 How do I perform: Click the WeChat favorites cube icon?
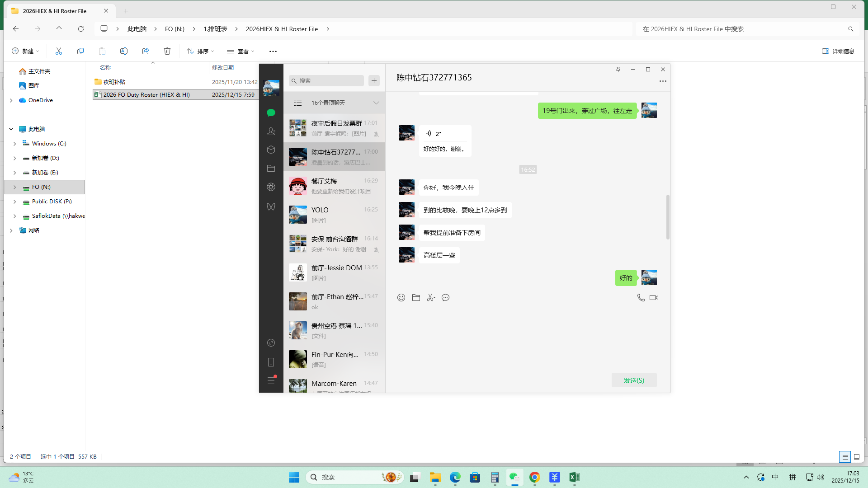point(271,150)
